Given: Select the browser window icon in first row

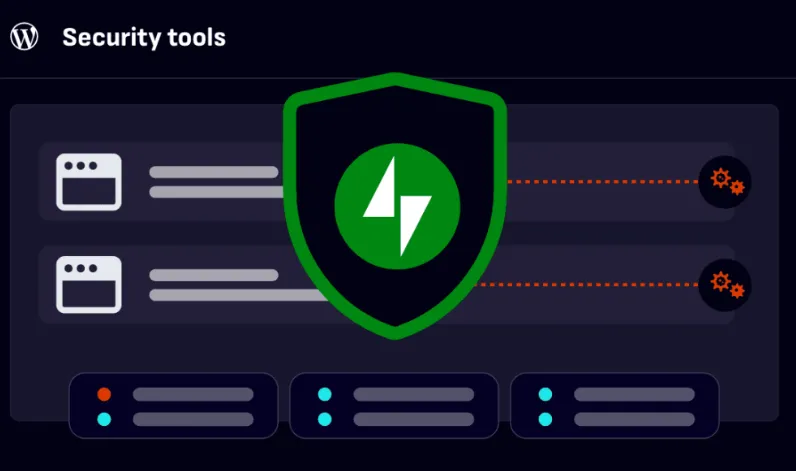Looking at the screenshot, I should click(88, 182).
